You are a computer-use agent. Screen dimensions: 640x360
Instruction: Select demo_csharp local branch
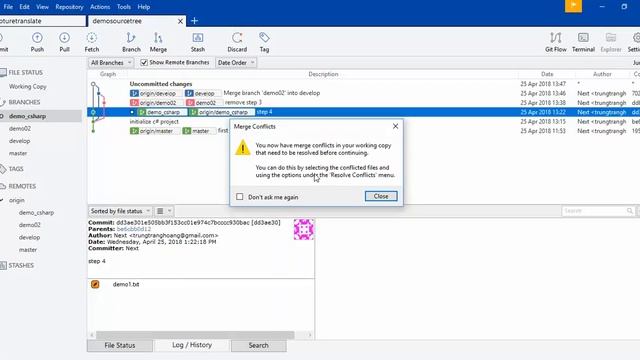(x=27, y=116)
